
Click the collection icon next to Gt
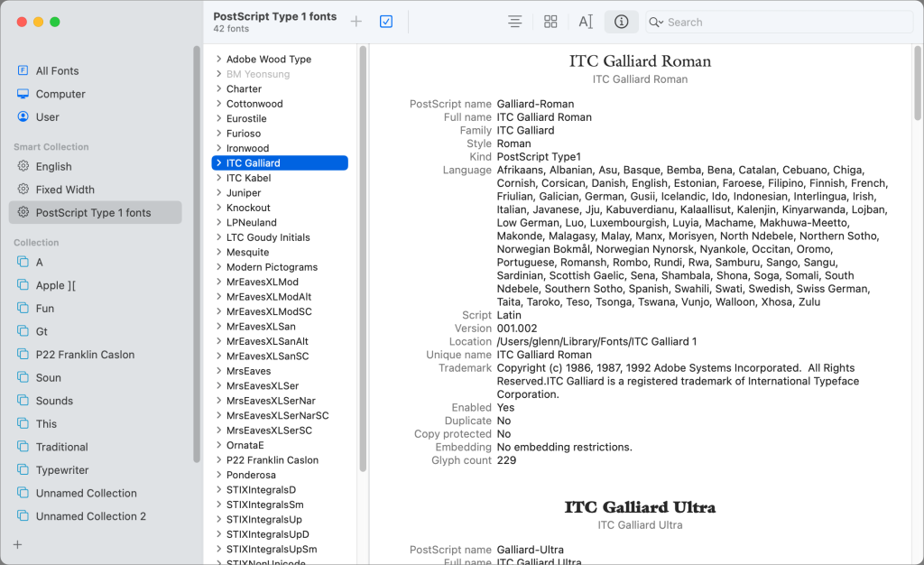(23, 330)
